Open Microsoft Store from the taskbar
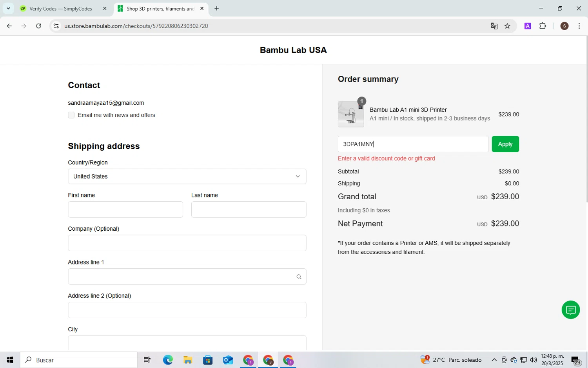 click(x=208, y=360)
